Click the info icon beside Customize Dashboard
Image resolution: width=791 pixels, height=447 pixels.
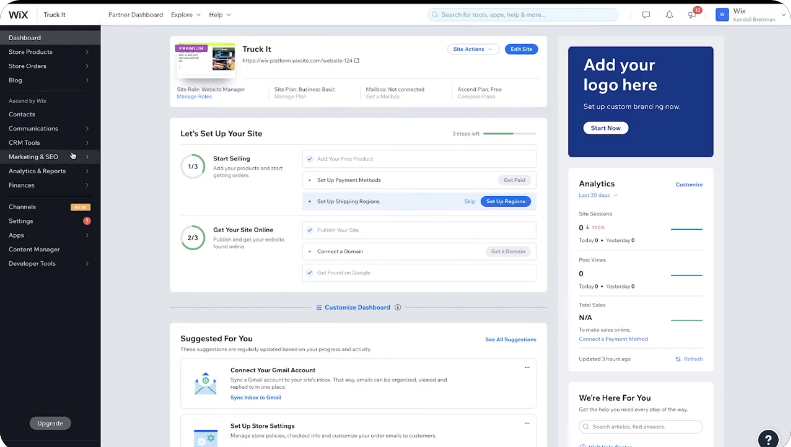[398, 307]
